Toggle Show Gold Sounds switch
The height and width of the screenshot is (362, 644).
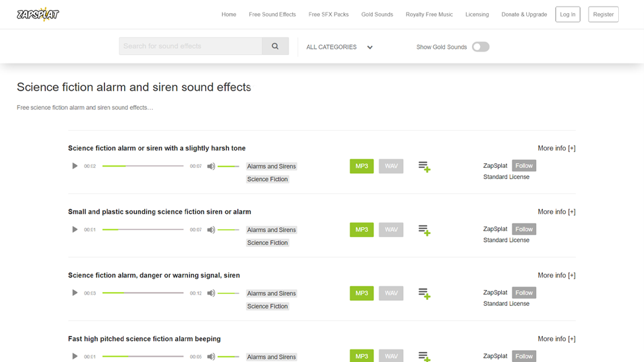click(x=481, y=47)
